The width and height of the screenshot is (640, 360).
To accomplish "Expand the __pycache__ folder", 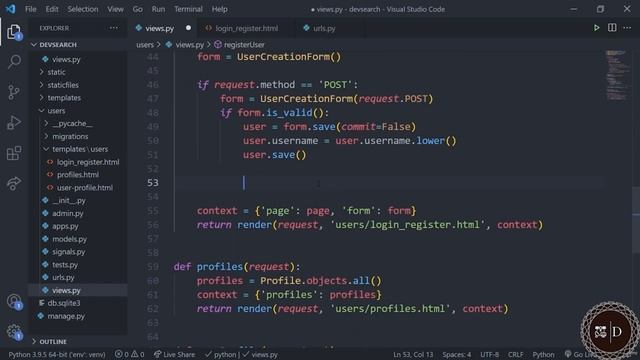I will pyautogui.click(x=72, y=123).
